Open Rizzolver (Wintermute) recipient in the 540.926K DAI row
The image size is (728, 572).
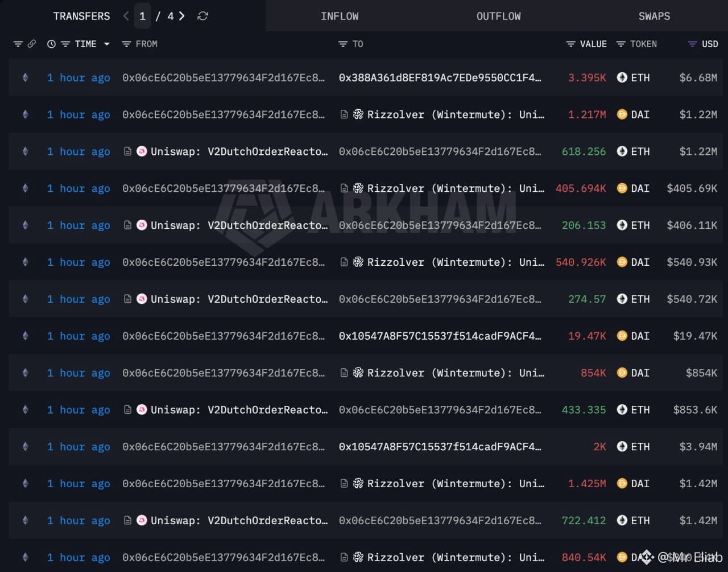[x=456, y=262]
